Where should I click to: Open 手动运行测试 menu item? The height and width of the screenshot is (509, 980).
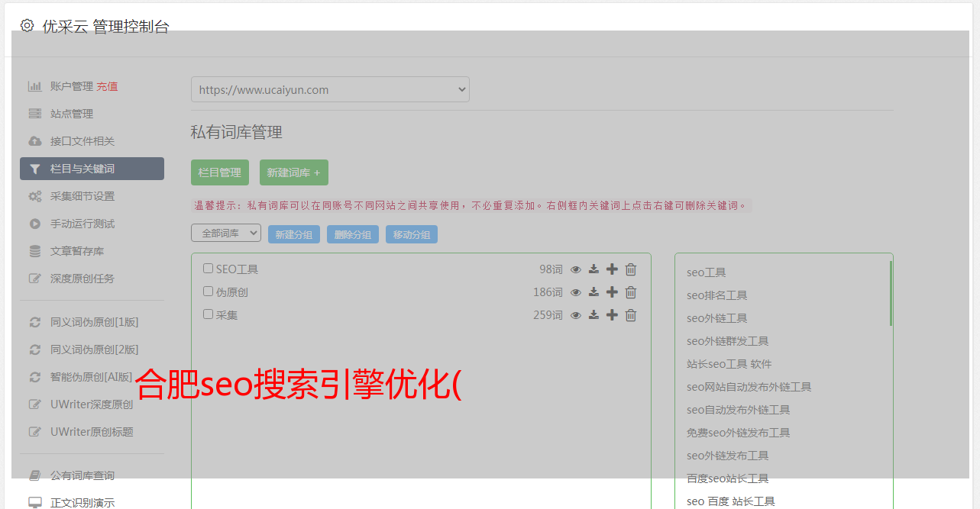coord(82,224)
